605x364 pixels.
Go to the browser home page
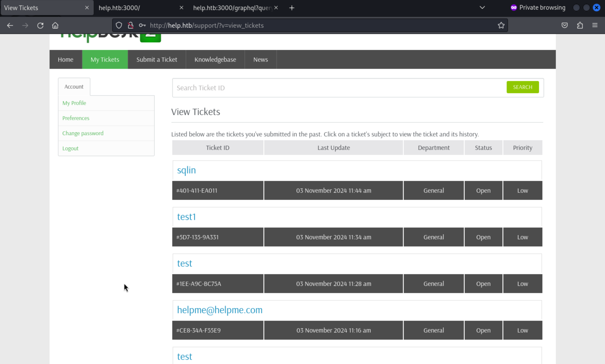tap(55, 26)
